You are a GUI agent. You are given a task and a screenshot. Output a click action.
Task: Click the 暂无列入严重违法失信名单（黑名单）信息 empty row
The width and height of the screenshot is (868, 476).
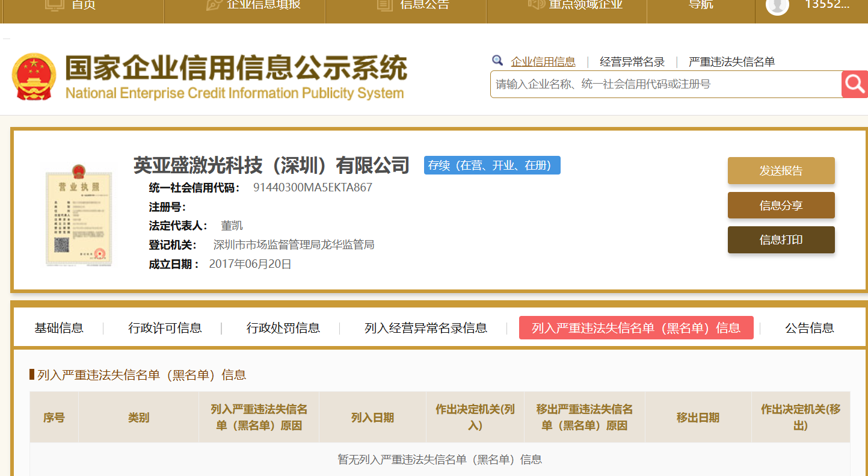440,460
